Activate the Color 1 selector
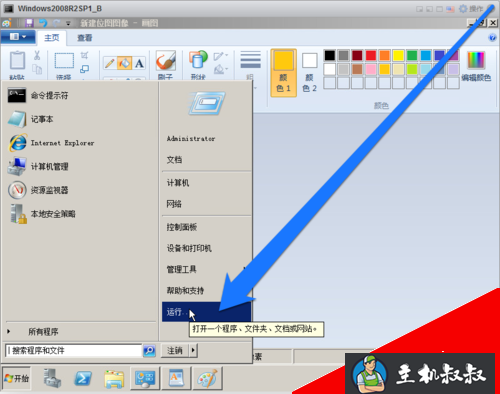The image size is (500, 394). [284, 73]
